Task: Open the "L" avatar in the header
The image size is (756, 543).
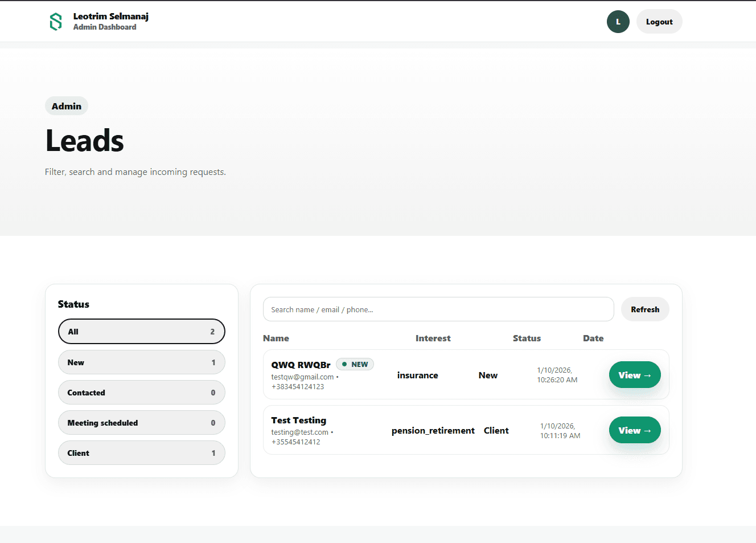Action: (x=618, y=21)
